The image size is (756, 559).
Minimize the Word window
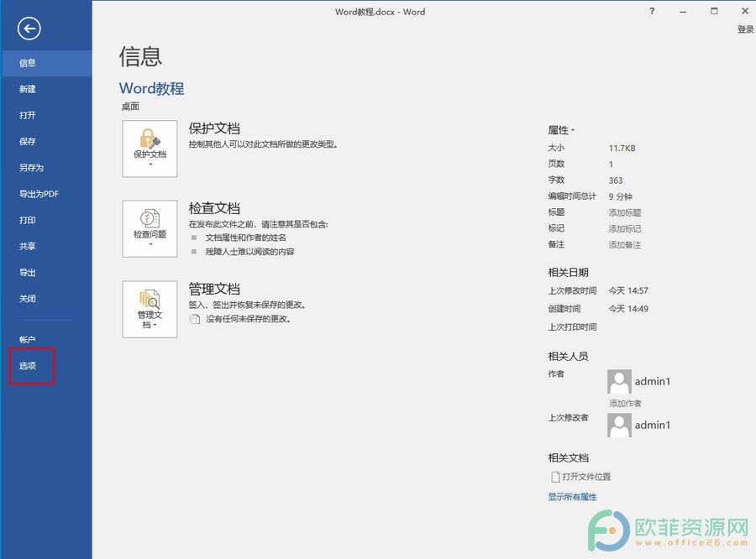[683, 11]
